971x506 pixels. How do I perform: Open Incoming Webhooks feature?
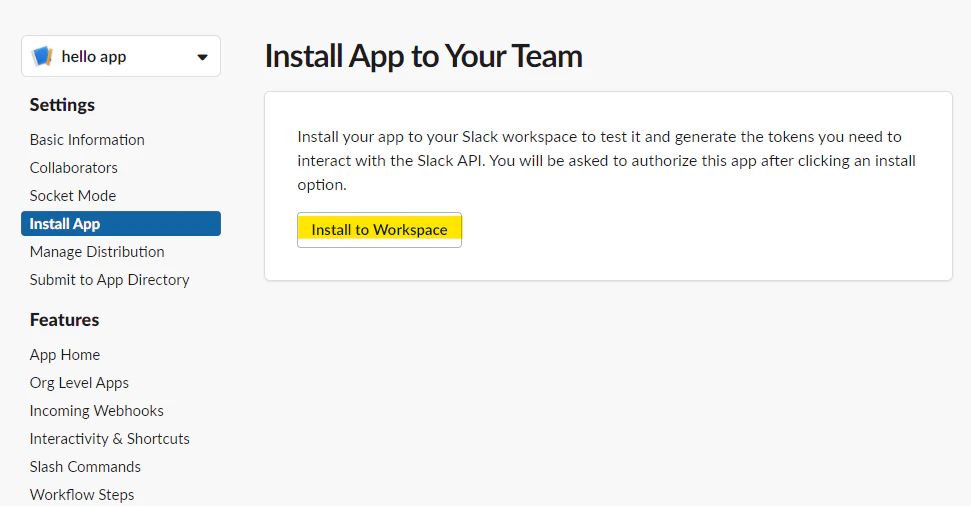point(96,411)
